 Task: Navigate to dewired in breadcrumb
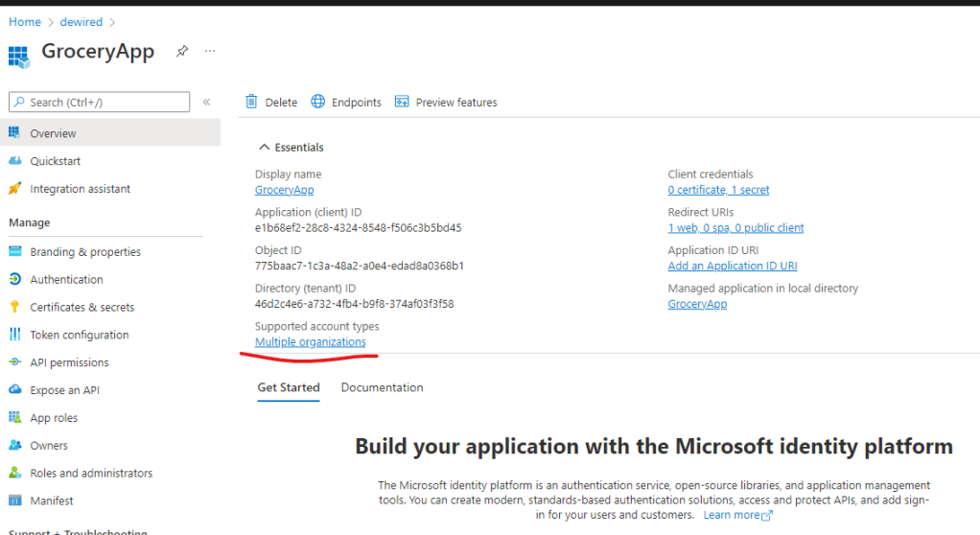point(80,22)
